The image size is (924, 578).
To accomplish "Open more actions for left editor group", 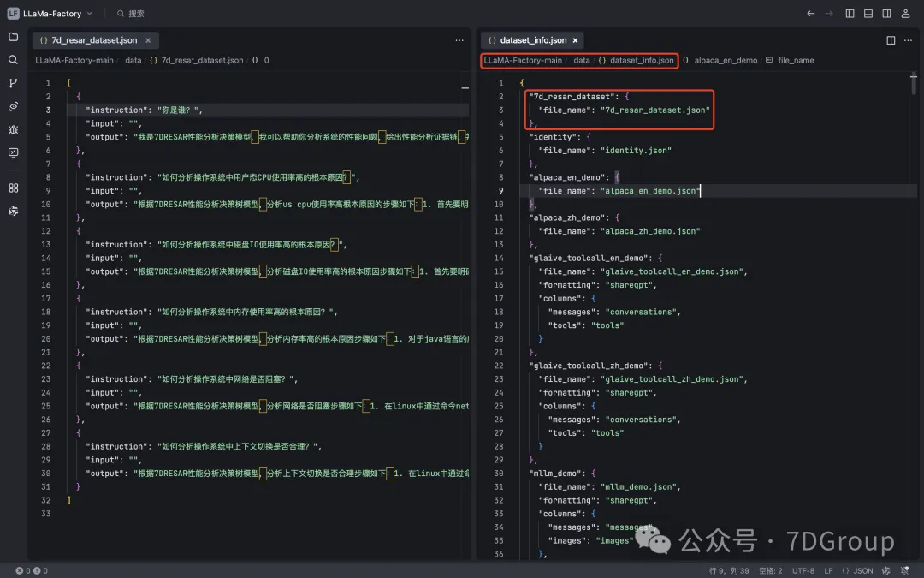I will pyautogui.click(x=459, y=40).
